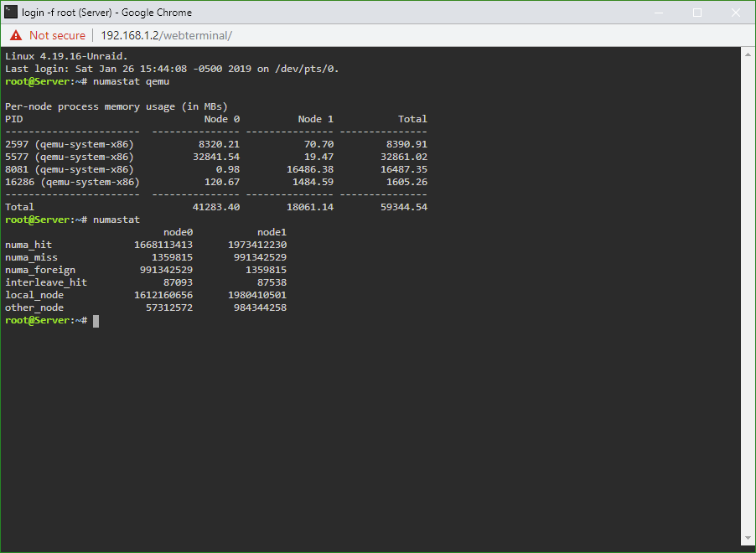Image resolution: width=756 pixels, height=553 pixels.
Task: Click the value '32841.54'
Action: click(216, 157)
